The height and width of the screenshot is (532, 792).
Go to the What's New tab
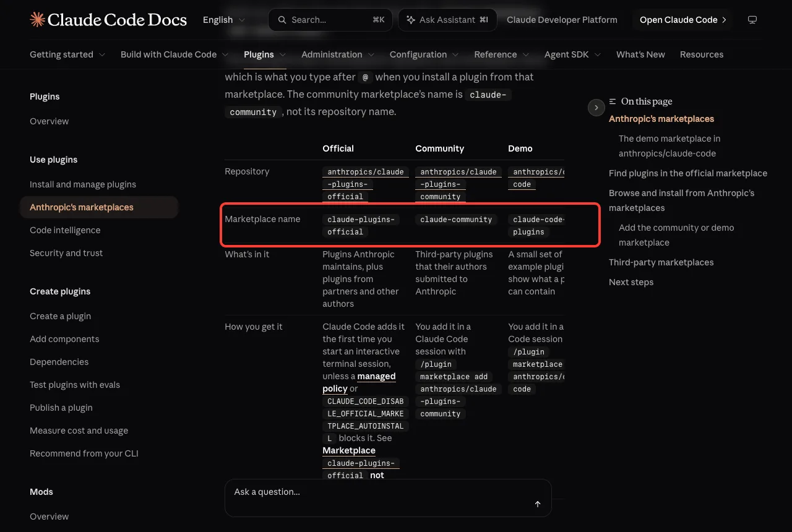point(640,54)
